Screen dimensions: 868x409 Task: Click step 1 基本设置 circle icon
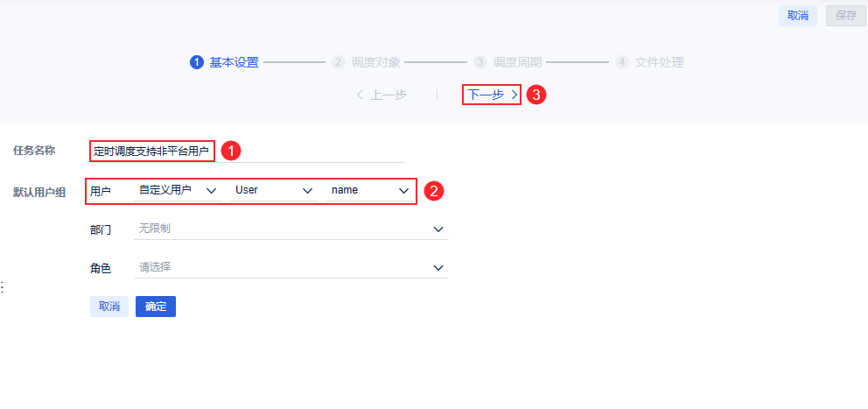coord(197,62)
